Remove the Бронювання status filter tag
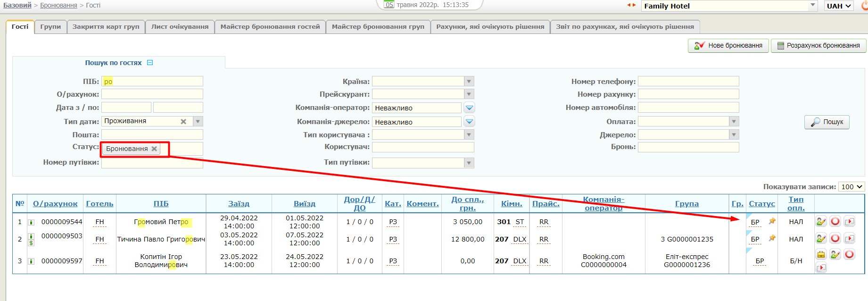 154,149
